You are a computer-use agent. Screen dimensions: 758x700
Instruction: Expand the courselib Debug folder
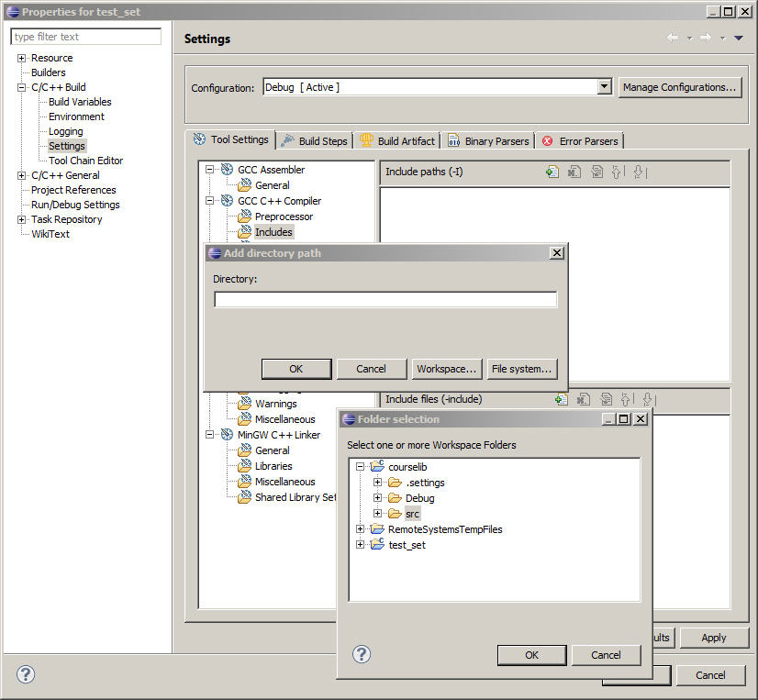377,498
